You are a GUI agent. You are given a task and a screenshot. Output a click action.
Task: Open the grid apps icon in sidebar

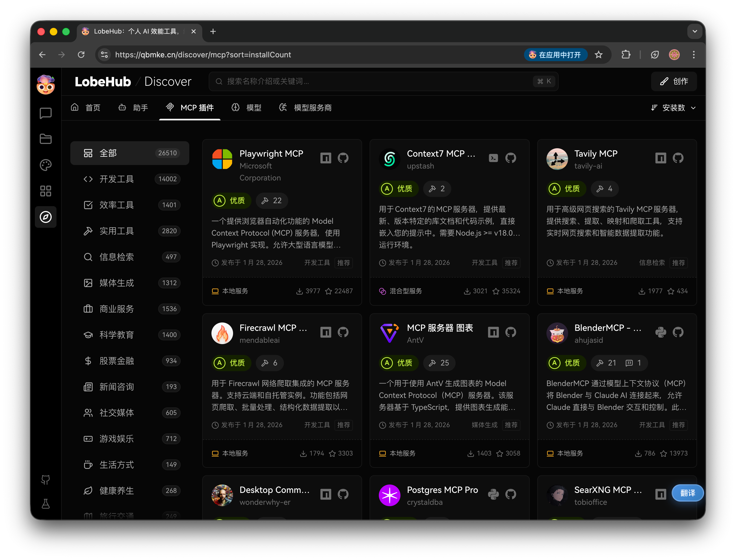[46, 191]
